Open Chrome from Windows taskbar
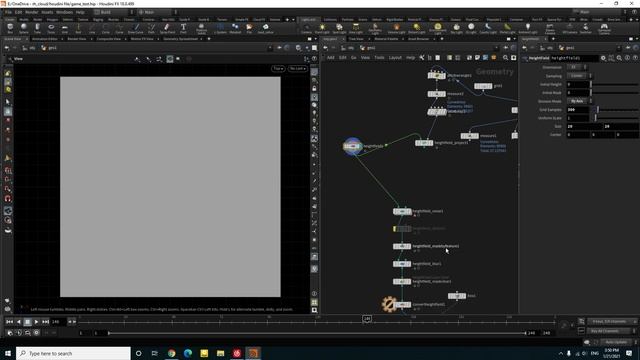 (171, 353)
